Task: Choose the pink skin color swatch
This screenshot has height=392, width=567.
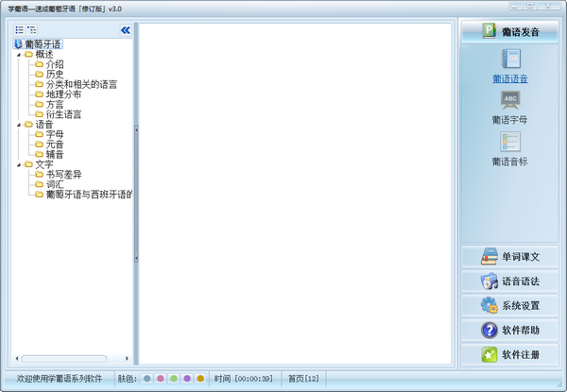Action: 161,378
